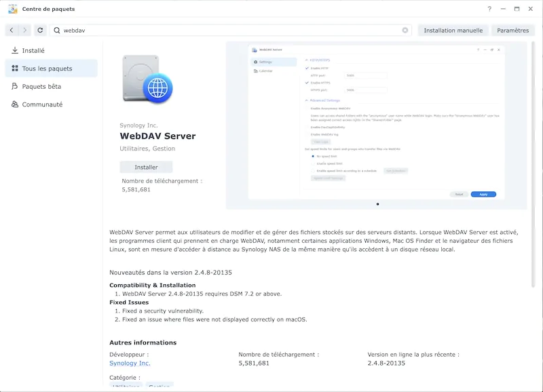Click the Installé download icon
Viewport: 543px width, 392px height.
pos(15,50)
